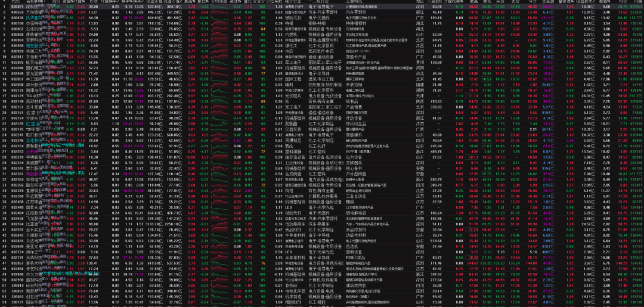This screenshot has height=307, width=644.
Task: Open intraday mini chart in 002597 row
Action: tap(218, 230)
